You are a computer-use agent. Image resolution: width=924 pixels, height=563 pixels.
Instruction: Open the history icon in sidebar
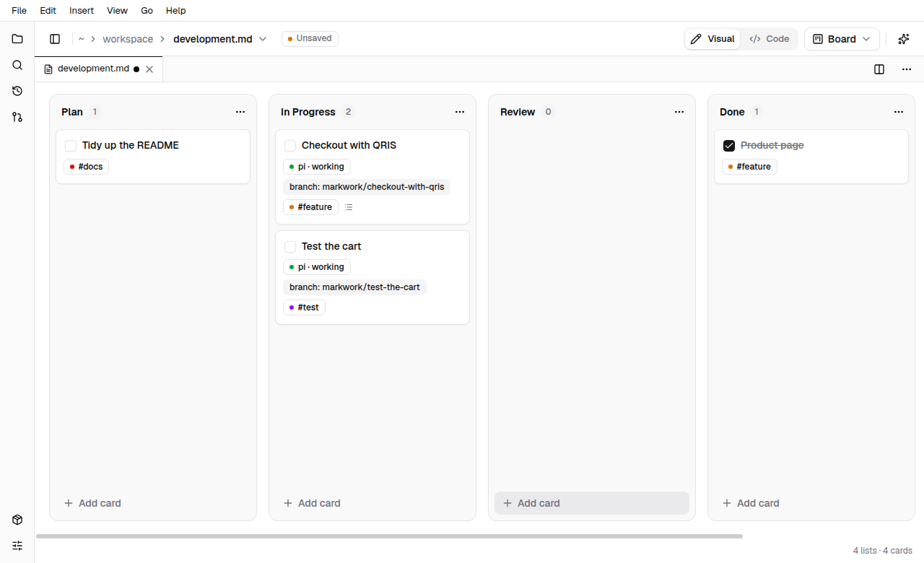[x=17, y=91]
